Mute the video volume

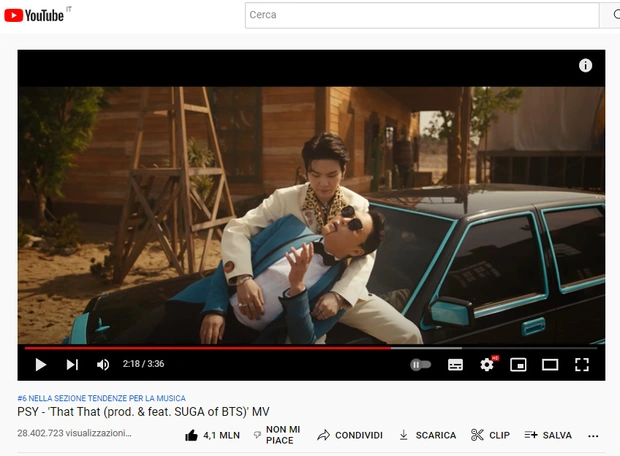click(103, 364)
